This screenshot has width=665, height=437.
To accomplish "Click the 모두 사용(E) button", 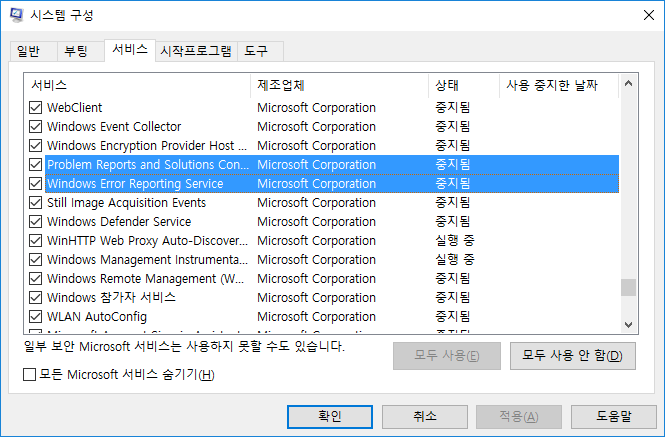I will [x=447, y=356].
